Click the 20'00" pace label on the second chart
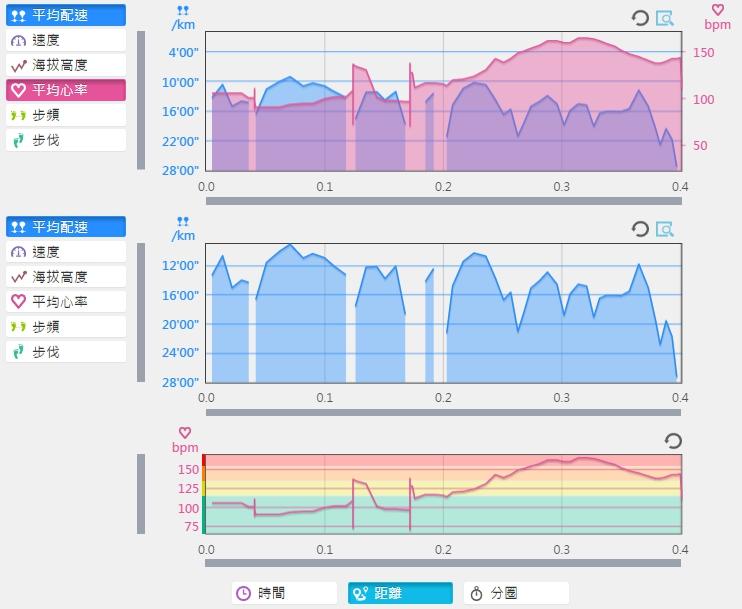742x609 pixels. 181,325
